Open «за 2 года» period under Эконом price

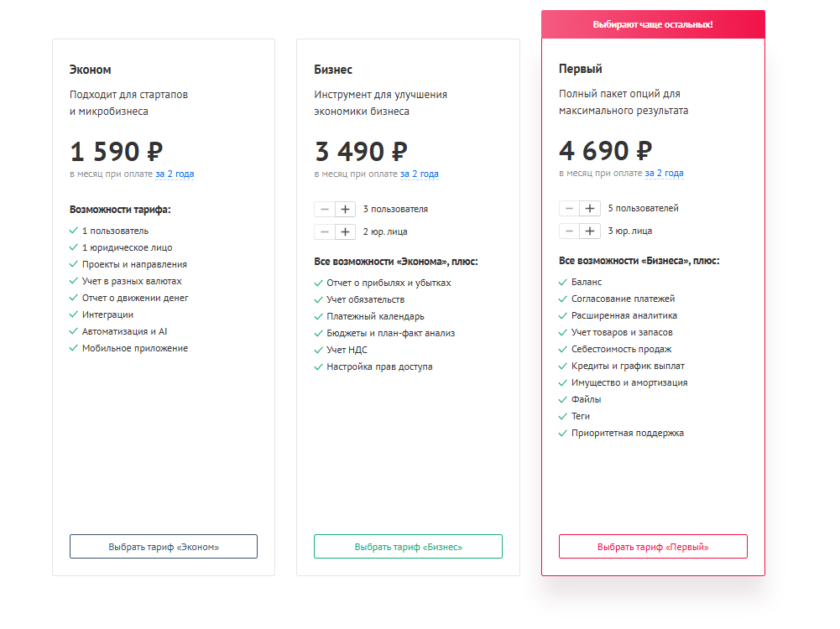(175, 174)
